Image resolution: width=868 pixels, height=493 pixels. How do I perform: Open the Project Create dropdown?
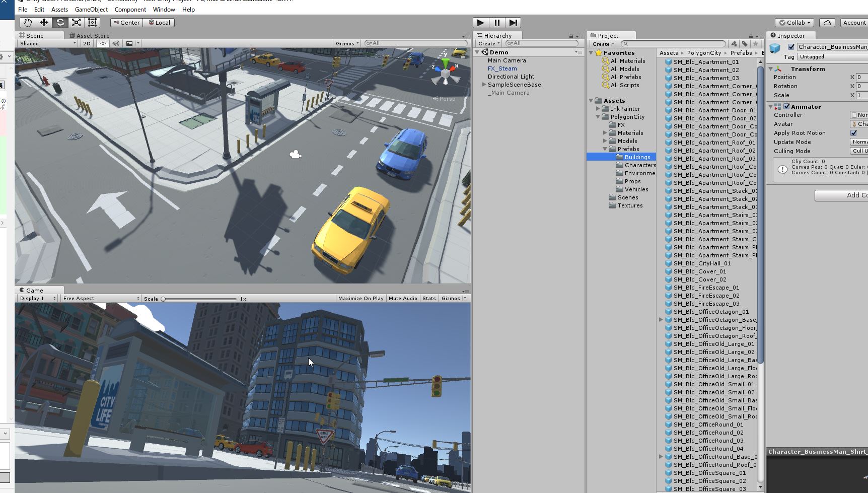coord(603,44)
